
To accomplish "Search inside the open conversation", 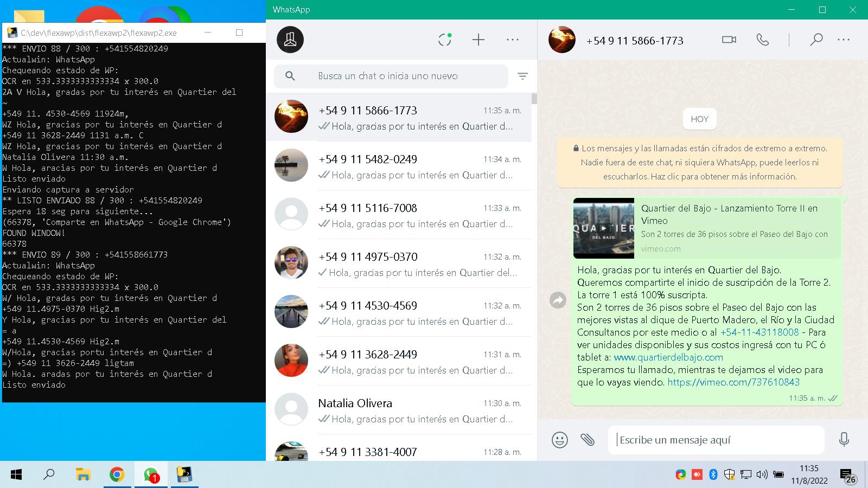I will [x=816, y=40].
